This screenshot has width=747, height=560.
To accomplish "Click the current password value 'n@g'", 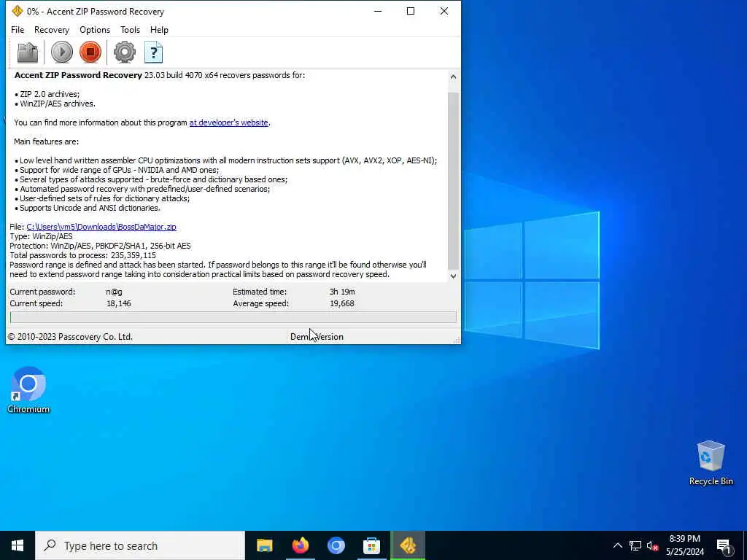I will [115, 292].
